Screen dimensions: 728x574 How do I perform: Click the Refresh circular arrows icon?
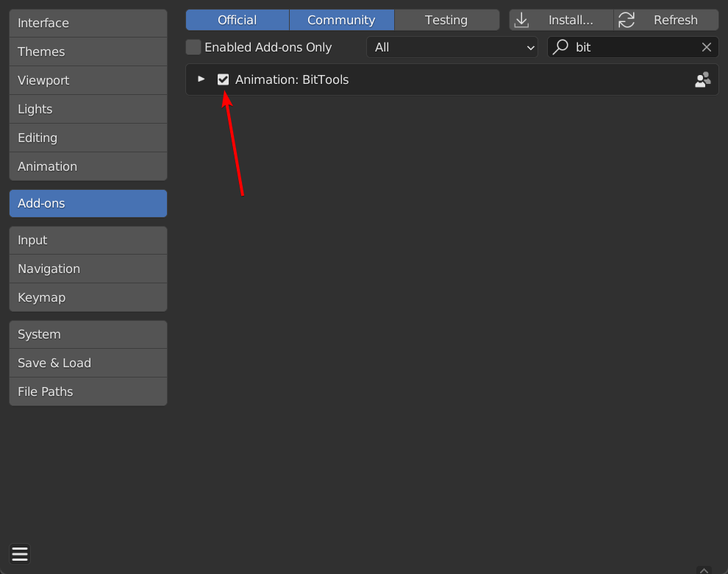point(627,20)
